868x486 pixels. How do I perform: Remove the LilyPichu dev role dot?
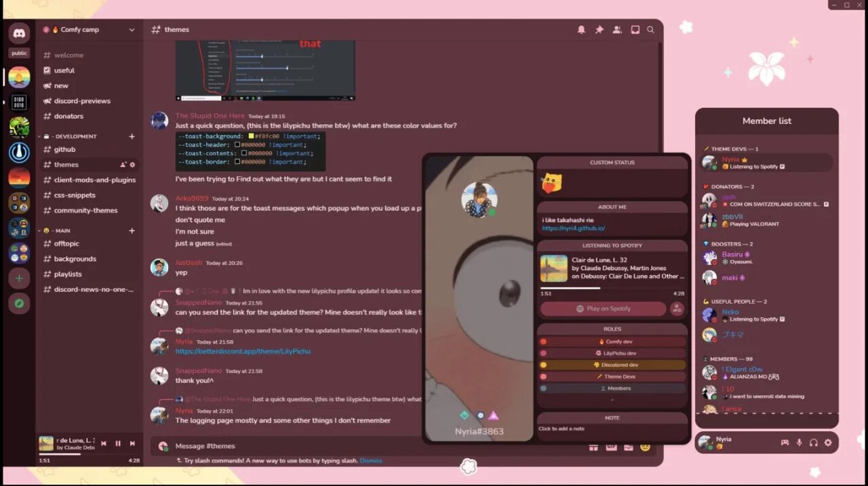(543, 353)
